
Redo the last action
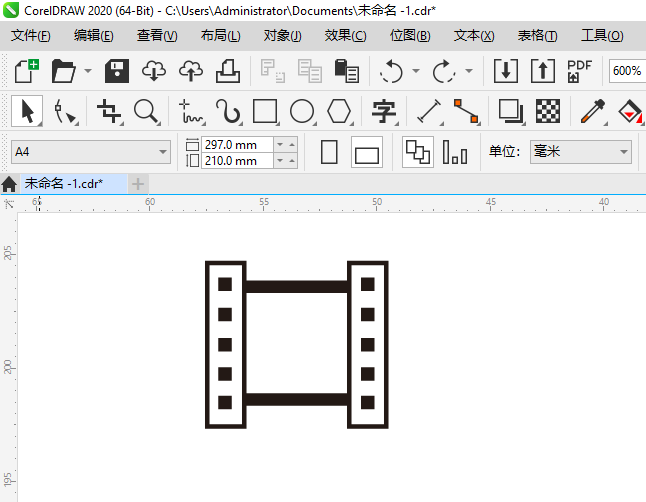coord(444,71)
